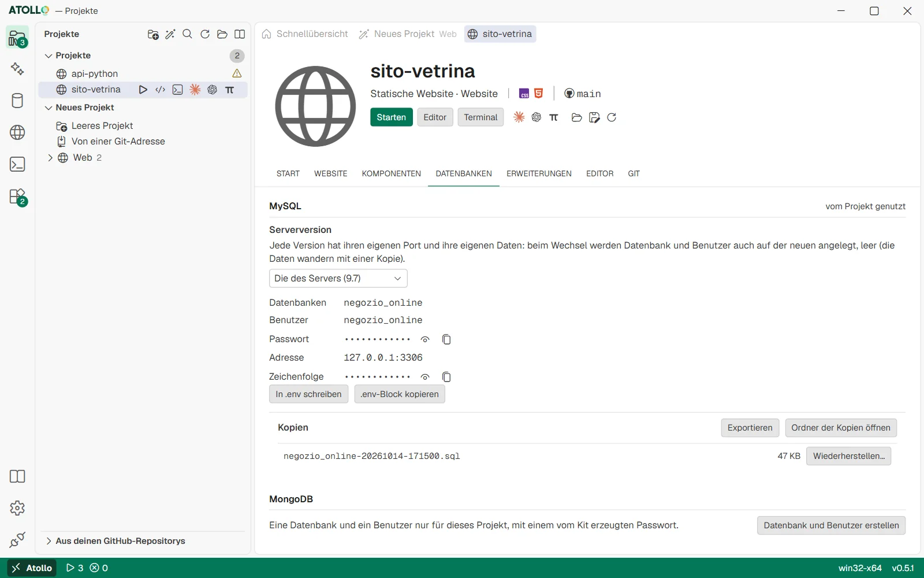This screenshot has width=924, height=578.
Task: Click the warning icon next to api-python
Action: click(x=237, y=73)
